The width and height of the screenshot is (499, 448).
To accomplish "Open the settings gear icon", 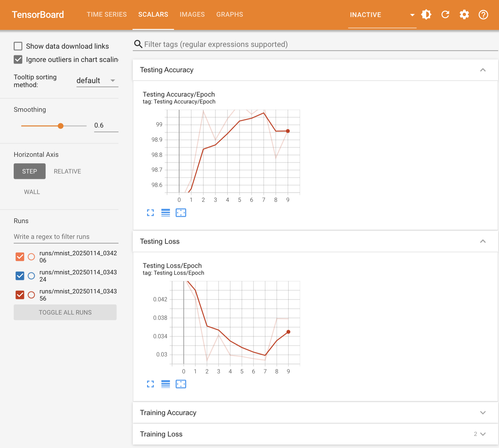I will pos(464,15).
